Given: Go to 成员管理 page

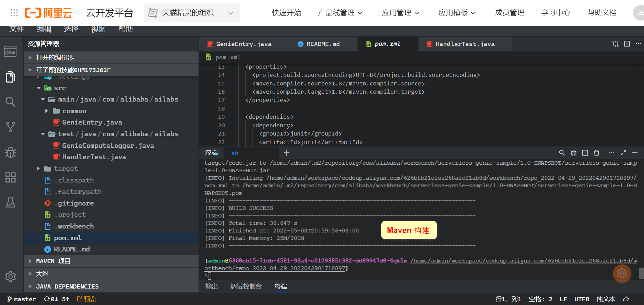Looking at the screenshot, I should click(510, 13).
